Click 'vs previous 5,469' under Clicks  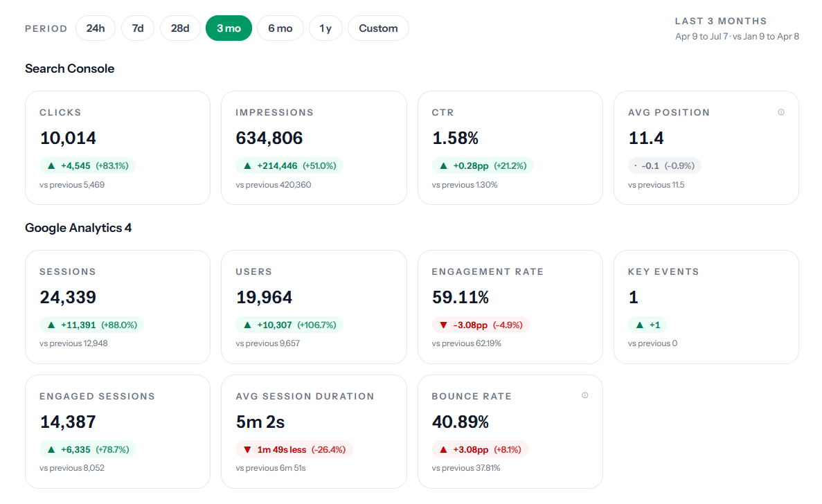pyautogui.click(x=72, y=185)
